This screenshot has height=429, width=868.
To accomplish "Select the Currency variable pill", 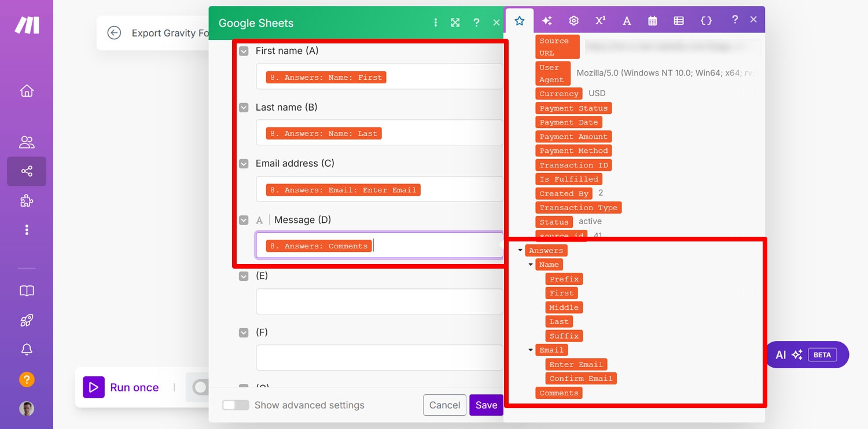I will [559, 93].
